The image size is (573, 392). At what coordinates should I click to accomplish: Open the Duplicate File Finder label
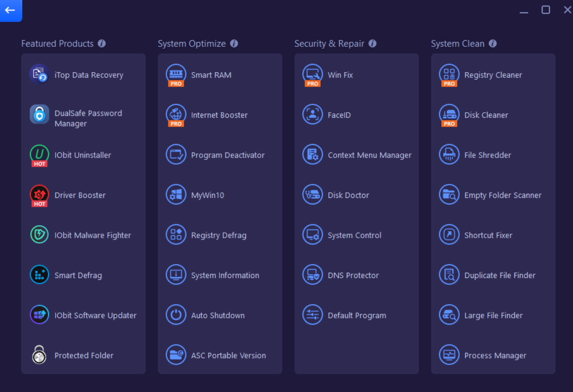500,276
